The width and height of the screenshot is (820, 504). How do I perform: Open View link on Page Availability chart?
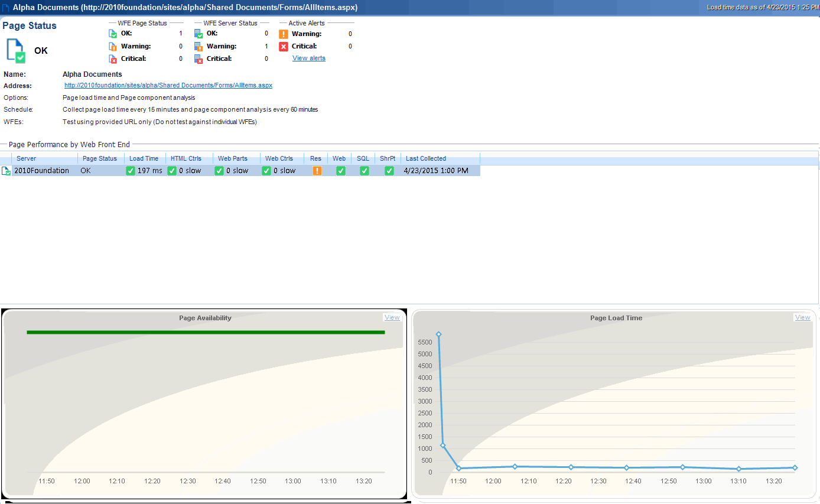click(x=392, y=317)
